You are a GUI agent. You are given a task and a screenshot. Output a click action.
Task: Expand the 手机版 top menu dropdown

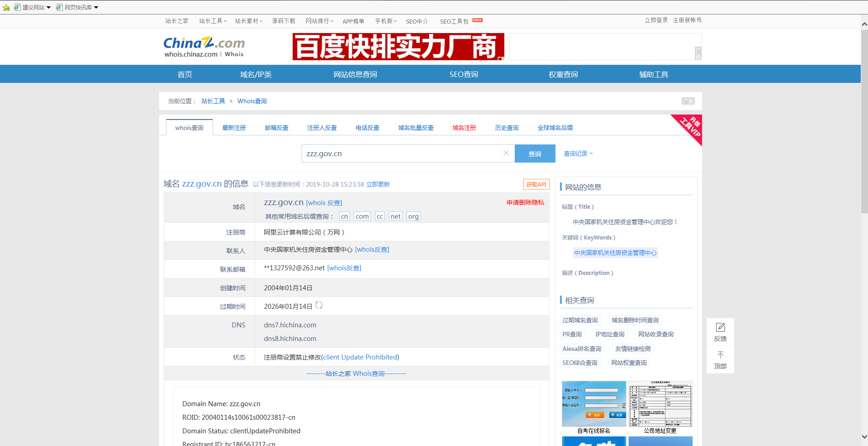tap(386, 21)
